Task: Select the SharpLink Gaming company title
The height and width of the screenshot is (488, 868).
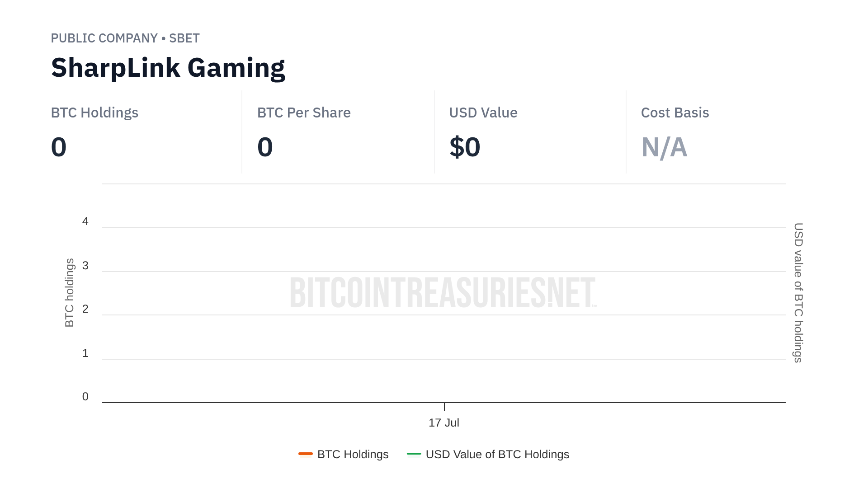Action: pos(168,68)
